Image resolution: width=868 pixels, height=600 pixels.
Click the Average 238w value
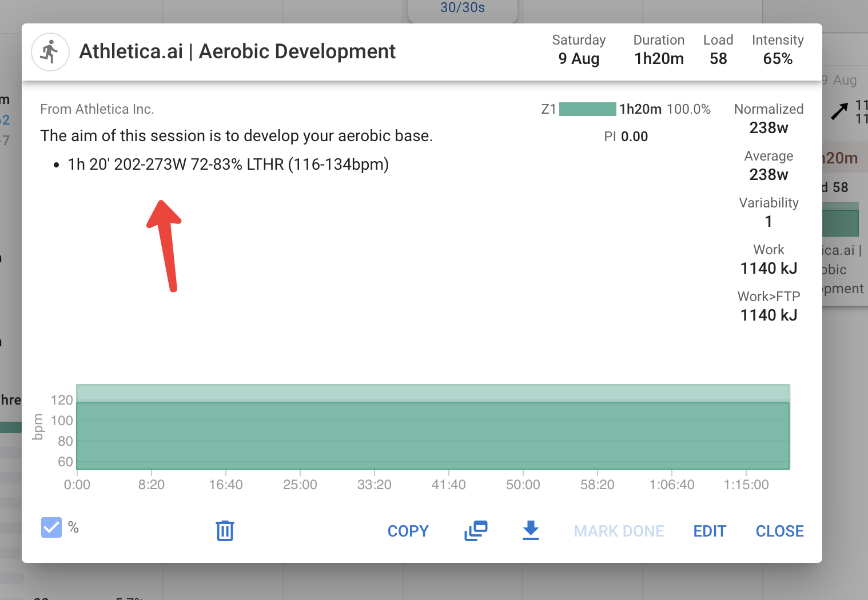point(769,175)
